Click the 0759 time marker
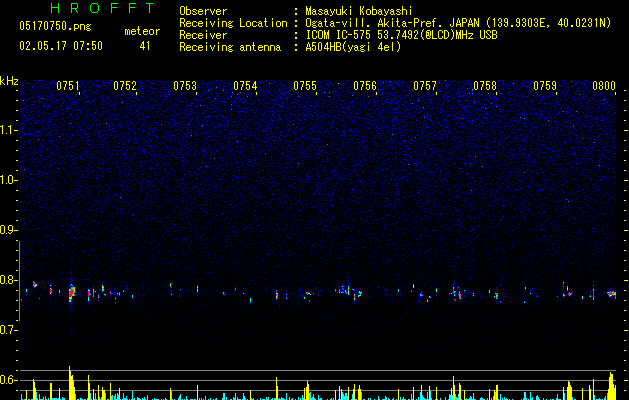Viewport: 629px width, 400px height. click(x=545, y=85)
